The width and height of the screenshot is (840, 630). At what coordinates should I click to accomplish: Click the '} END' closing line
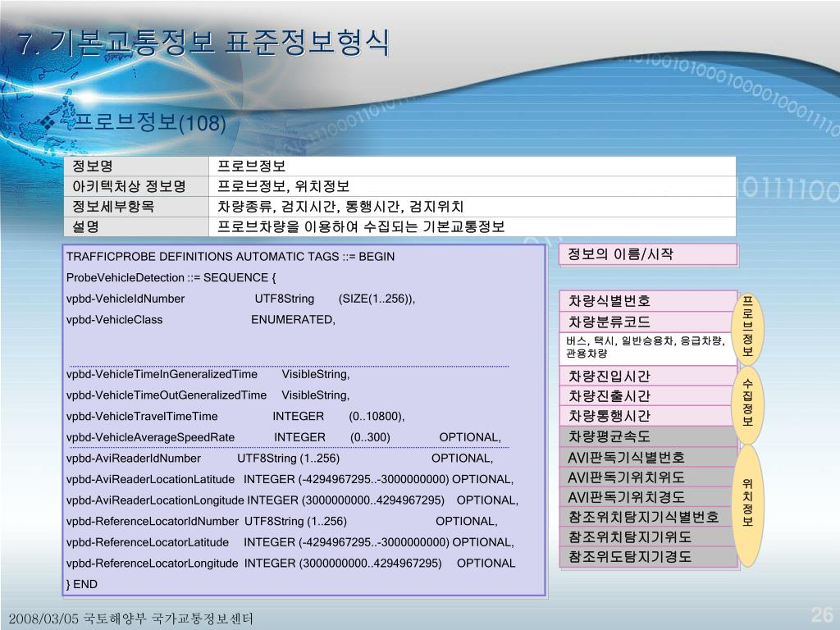click(x=81, y=584)
